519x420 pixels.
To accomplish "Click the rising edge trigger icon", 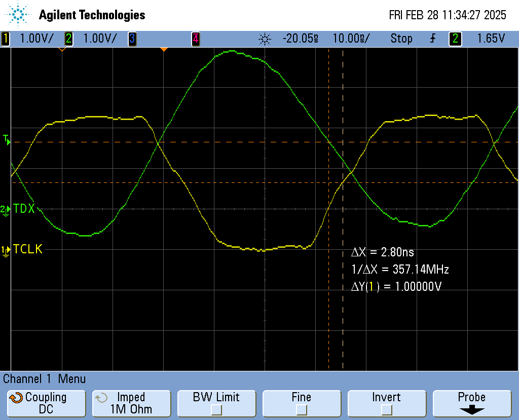I will tap(432, 39).
